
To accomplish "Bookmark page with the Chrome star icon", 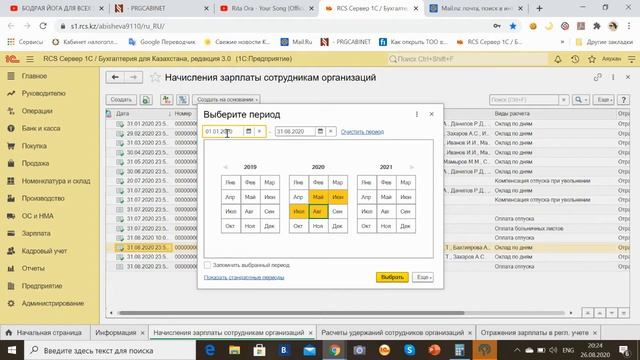I will (513, 26).
